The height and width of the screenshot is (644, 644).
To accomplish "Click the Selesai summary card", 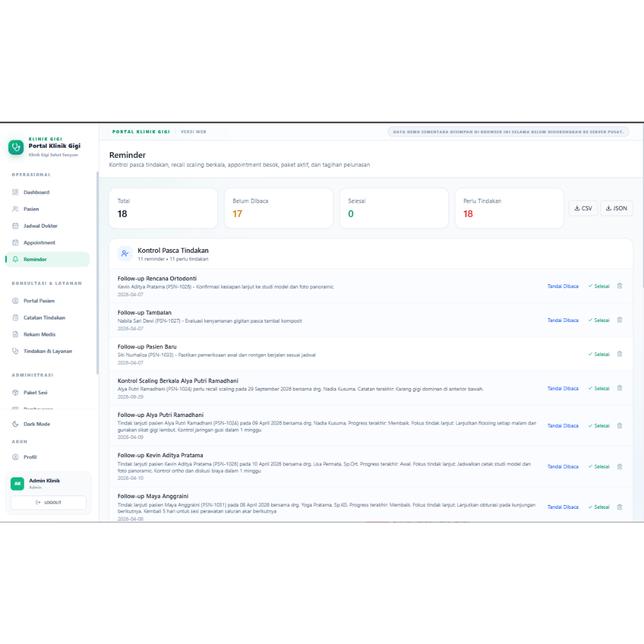I will click(x=394, y=208).
